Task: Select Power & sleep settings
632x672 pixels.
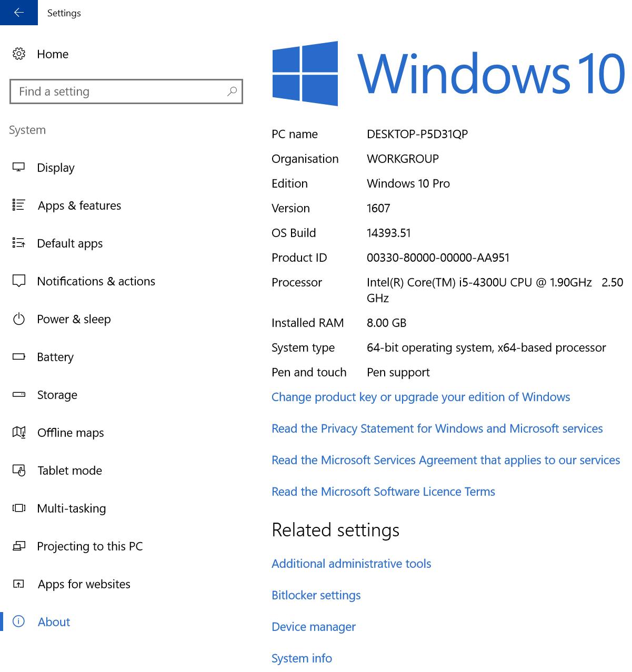Action: coord(74,319)
